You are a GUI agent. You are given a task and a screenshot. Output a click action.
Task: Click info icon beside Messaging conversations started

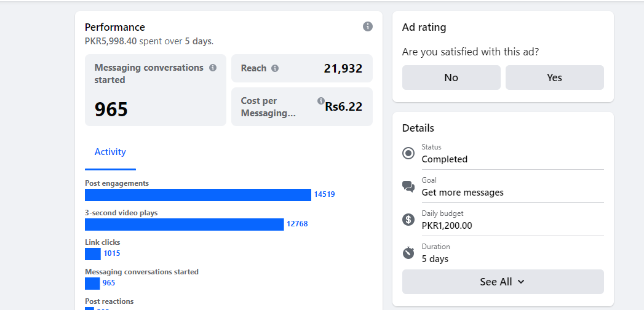(213, 68)
